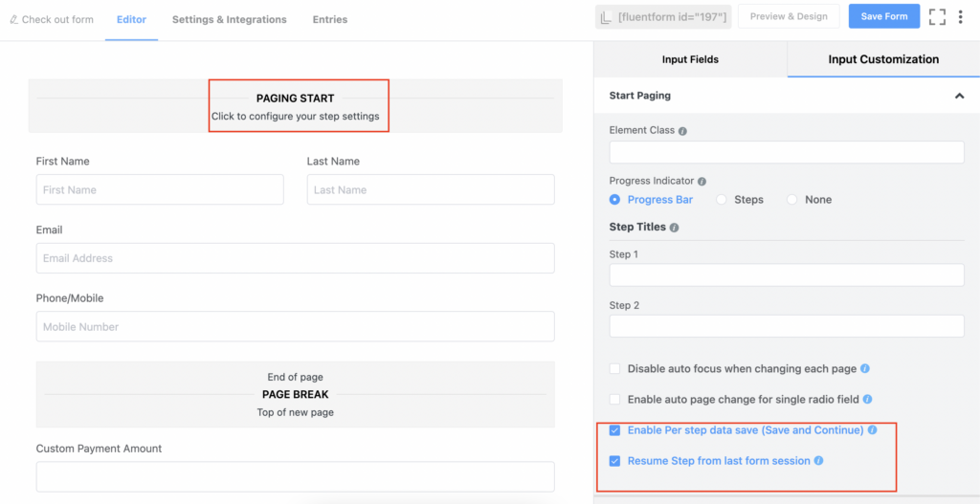Click the Step 1 title input field
The width and height of the screenshot is (980, 504).
click(x=786, y=275)
